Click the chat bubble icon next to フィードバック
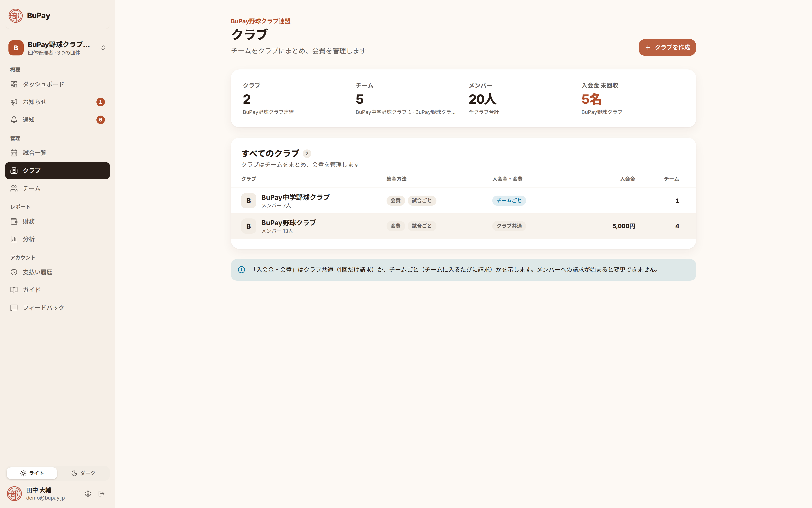Screen dimensions: 812x508 click(x=14, y=308)
